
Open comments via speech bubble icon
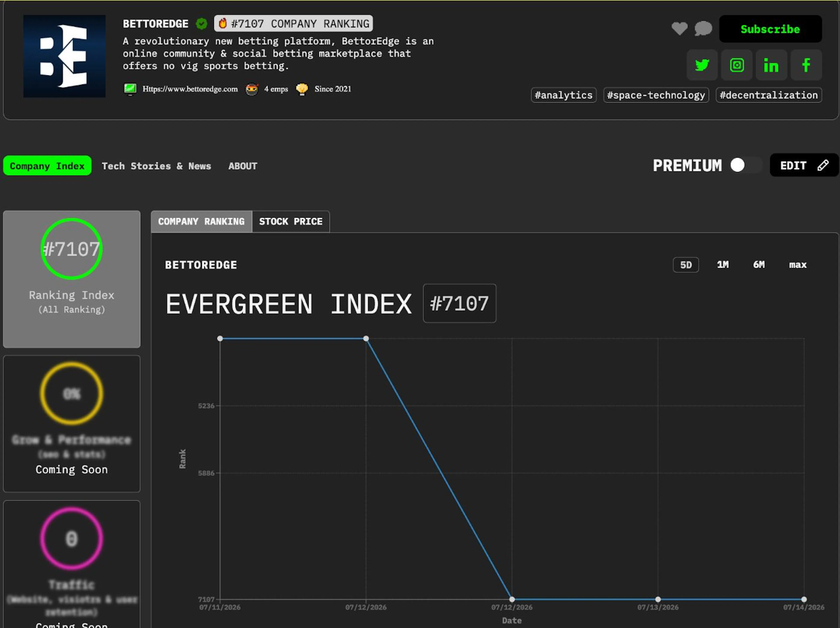703,28
